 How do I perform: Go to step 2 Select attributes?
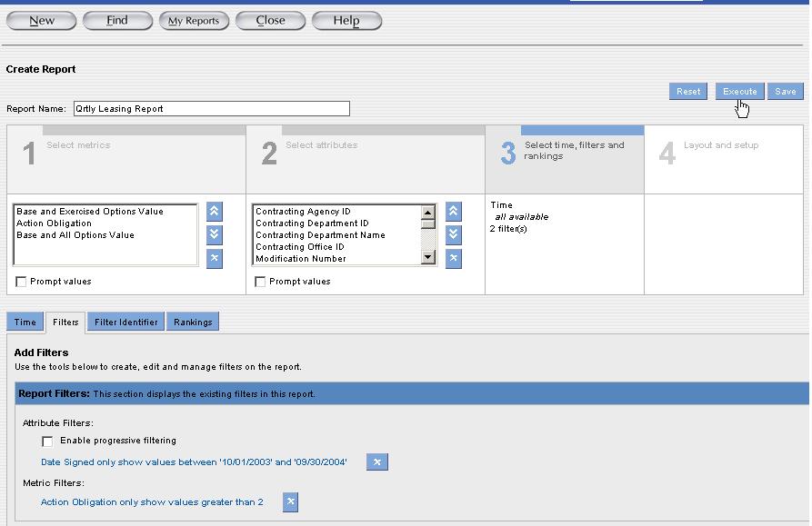(366, 159)
